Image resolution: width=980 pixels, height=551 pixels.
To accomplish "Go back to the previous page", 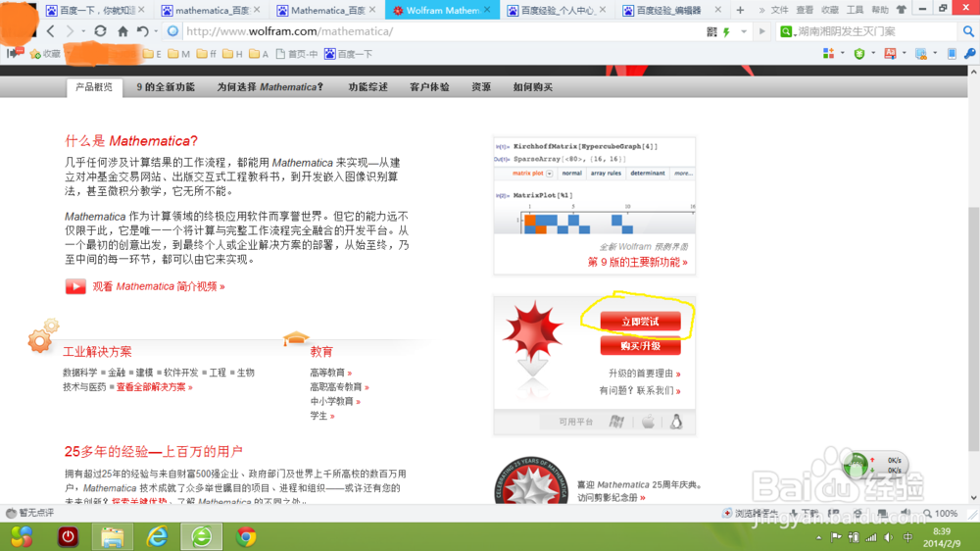I will [51, 31].
